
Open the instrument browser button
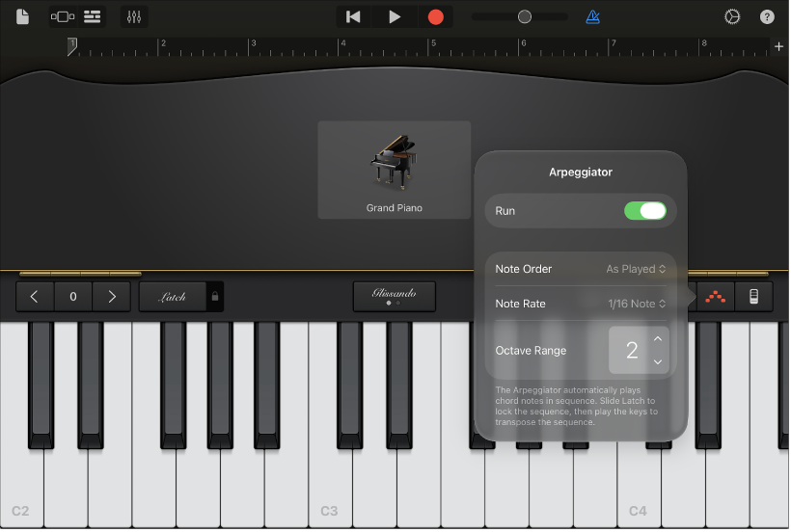(63, 16)
